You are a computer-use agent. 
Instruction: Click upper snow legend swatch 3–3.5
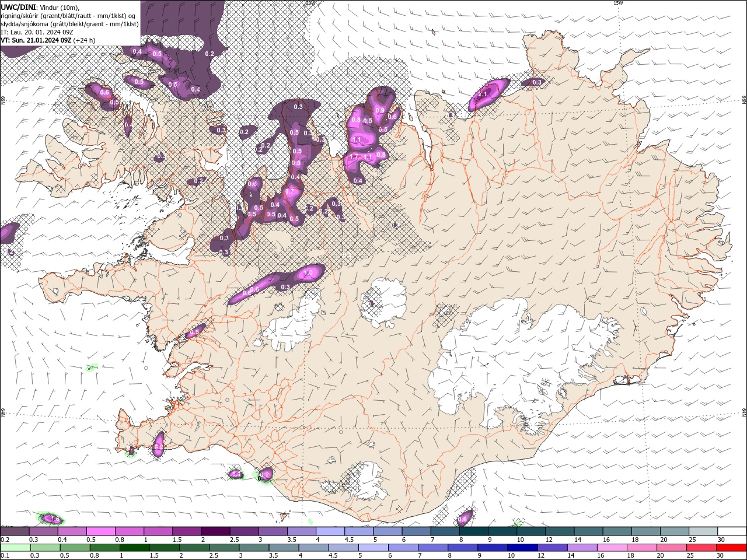[x=273, y=531]
